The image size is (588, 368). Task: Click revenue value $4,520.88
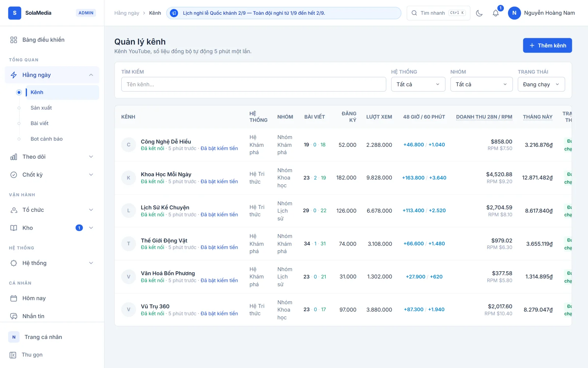pyautogui.click(x=499, y=174)
